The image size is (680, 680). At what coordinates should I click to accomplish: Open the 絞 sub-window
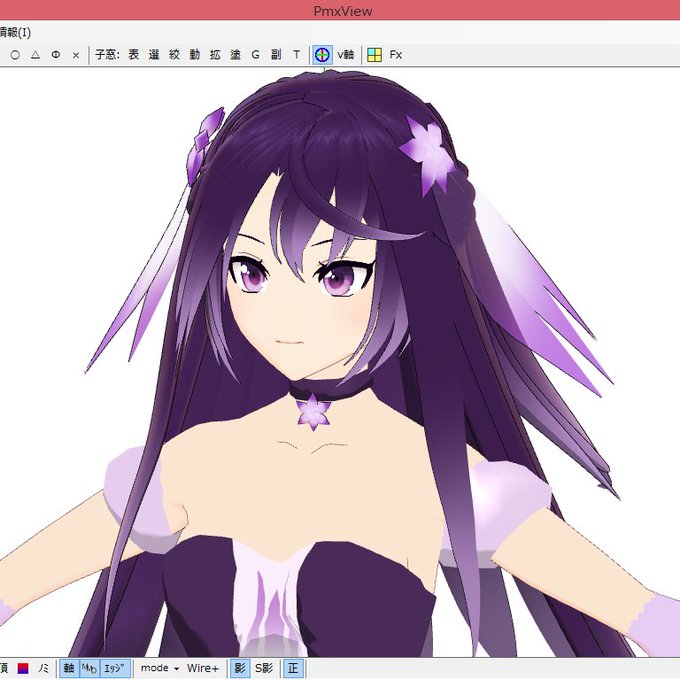click(174, 55)
